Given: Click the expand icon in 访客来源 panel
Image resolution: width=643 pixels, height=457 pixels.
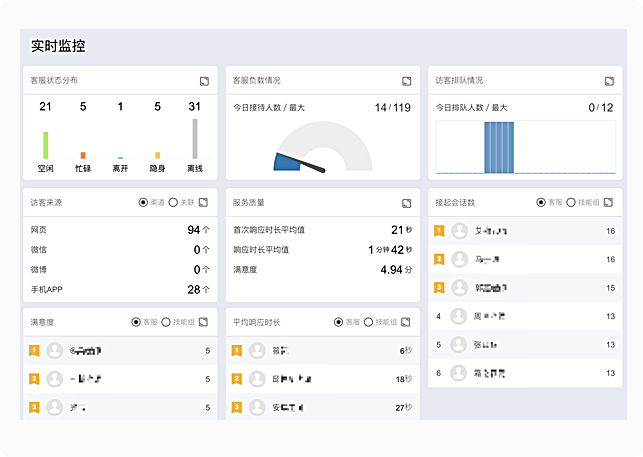Looking at the screenshot, I should tap(204, 202).
